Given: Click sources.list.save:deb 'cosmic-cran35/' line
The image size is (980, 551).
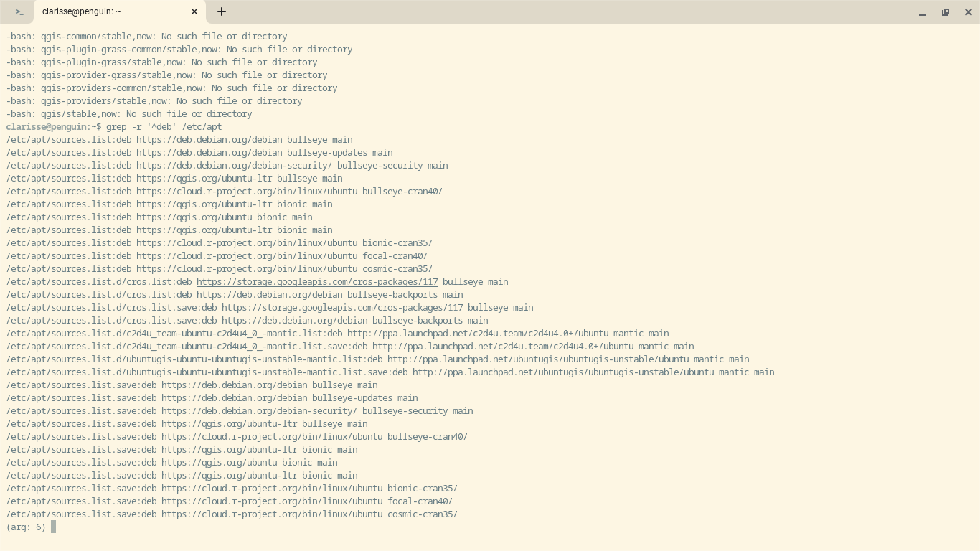Looking at the screenshot, I should pos(232,514).
